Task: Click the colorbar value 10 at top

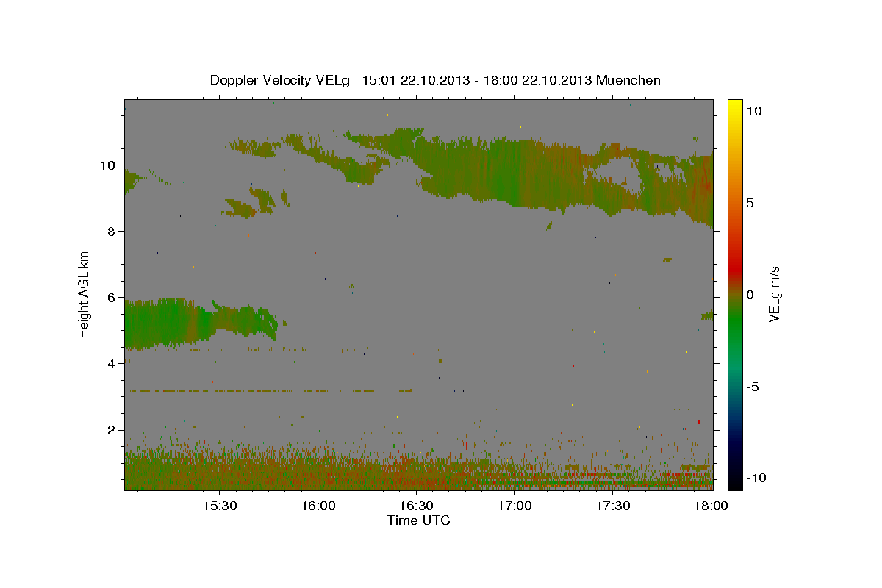Action: tap(753, 110)
